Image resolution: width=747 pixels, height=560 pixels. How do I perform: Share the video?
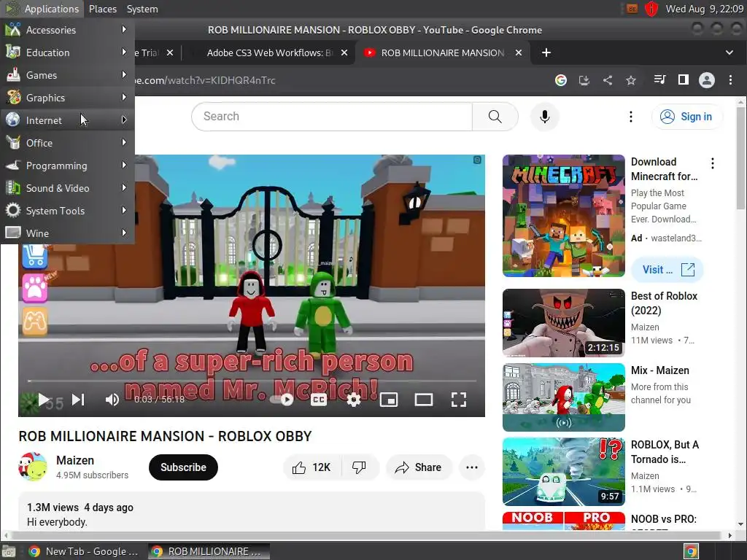tap(418, 467)
